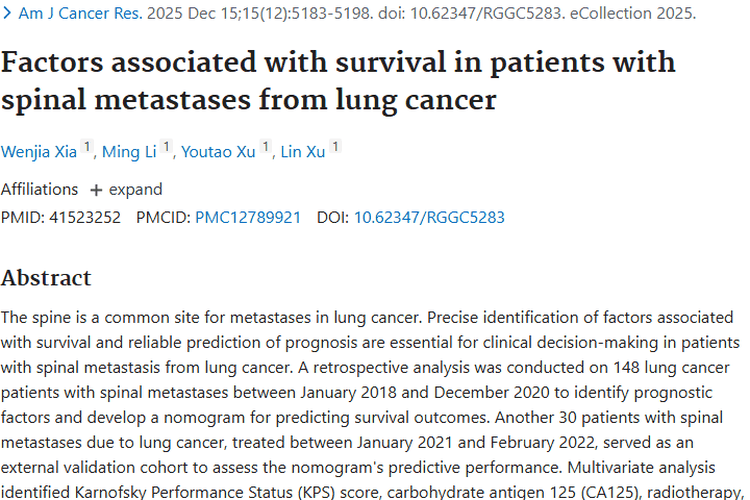This screenshot has width=750, height=500.
Task: Click the Affiliations label text
Action: (39, 189)
